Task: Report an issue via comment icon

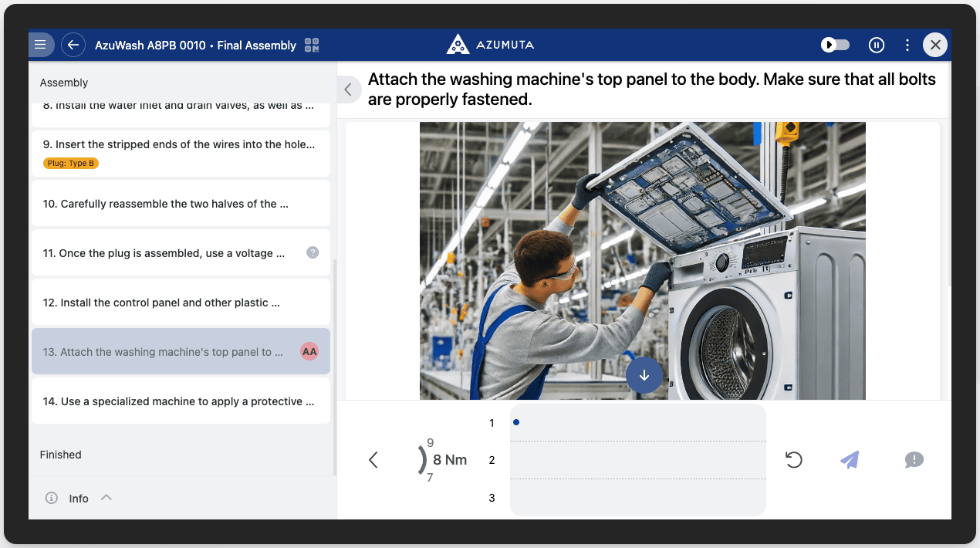Action: pyautogui.click(x=914, y=460)
